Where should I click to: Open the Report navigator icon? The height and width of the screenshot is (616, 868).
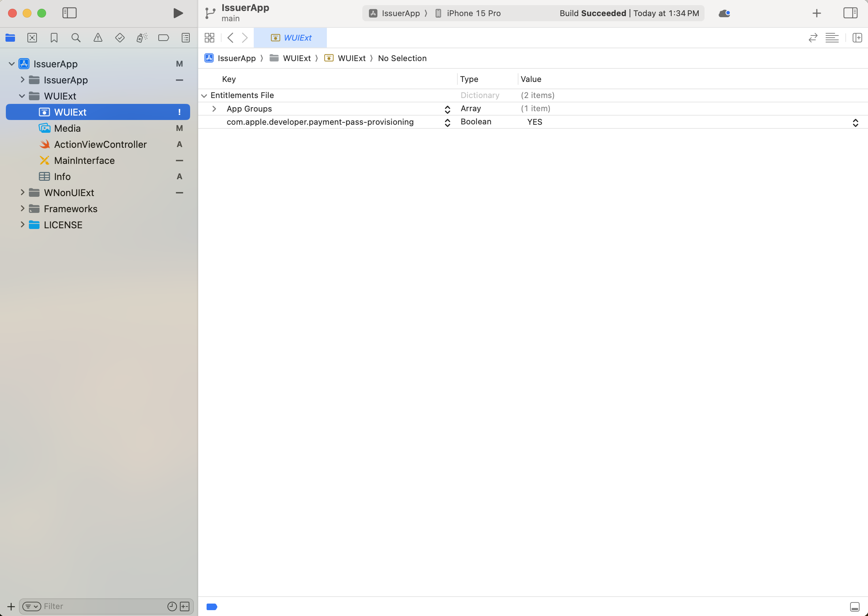186,38
